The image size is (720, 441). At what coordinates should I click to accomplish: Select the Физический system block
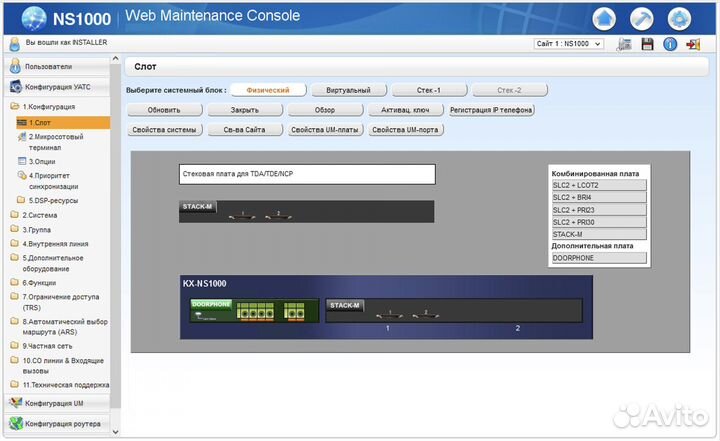pos(267,90)
